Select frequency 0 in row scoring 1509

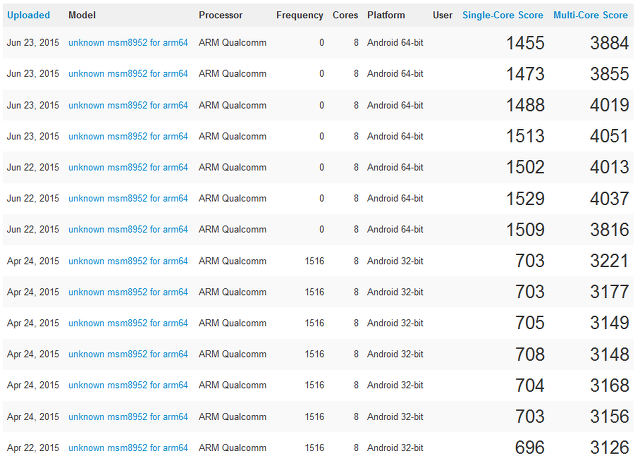[322, 229]
